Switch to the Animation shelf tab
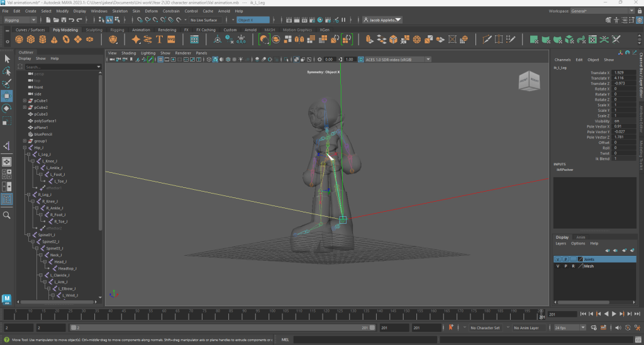Image resolution: width=644 pixels, height=345 pixels. [141, 30]
